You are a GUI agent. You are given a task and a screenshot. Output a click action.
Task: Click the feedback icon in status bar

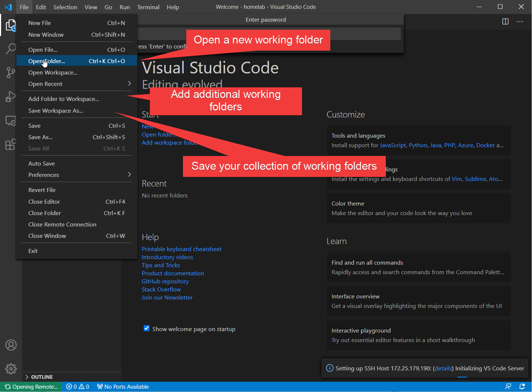508,386
